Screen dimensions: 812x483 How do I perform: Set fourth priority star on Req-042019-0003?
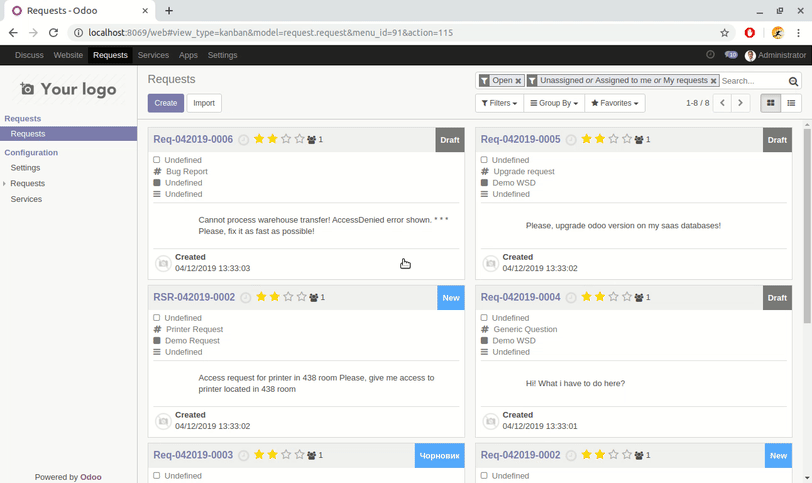(x=299, y=455)
